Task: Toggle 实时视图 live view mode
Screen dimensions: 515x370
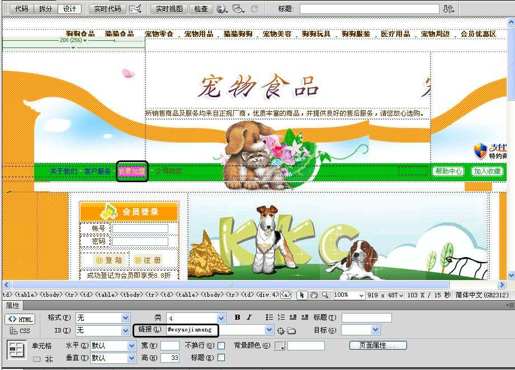Action: tap(169, 9)
